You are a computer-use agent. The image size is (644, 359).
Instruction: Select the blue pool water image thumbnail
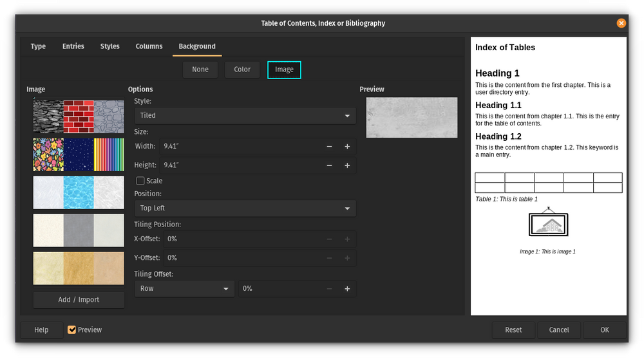(79, 192)
